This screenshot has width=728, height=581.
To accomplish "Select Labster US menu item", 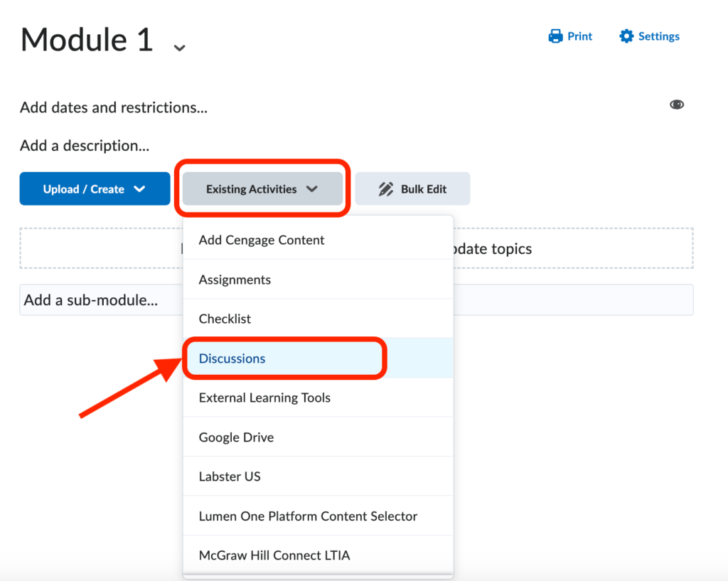I will pyautogui.click(x=230, y=476).
